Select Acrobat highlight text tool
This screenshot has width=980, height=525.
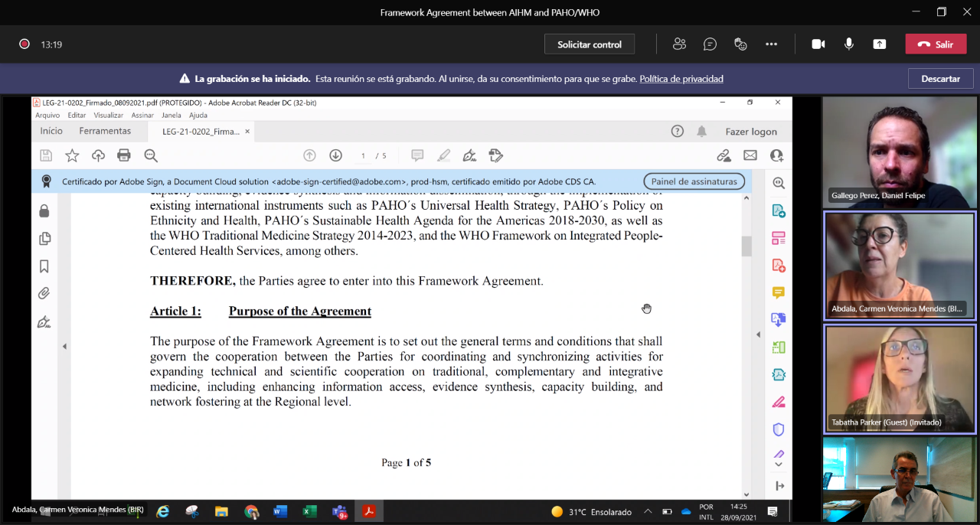(x=443, y=155)
